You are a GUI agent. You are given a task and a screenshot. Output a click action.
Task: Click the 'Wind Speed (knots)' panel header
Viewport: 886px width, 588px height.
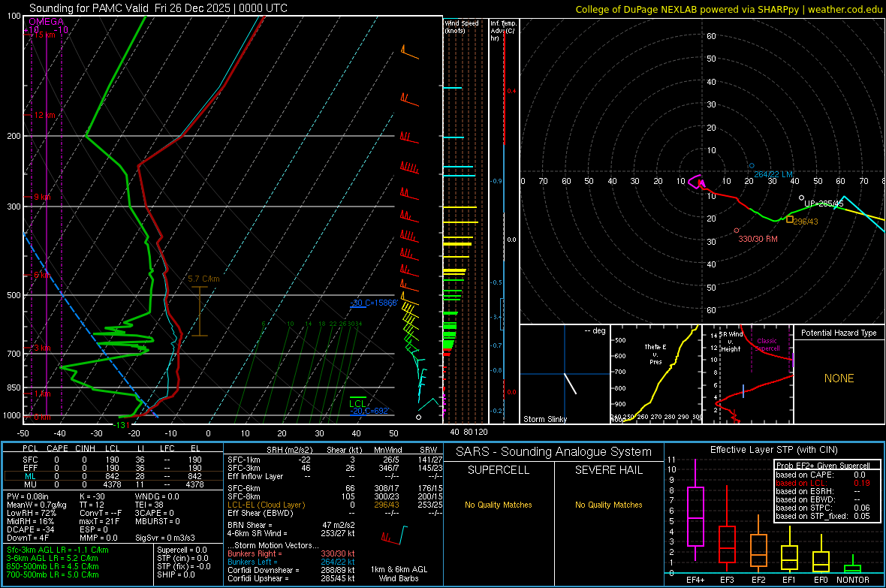[x=461, y=26]
